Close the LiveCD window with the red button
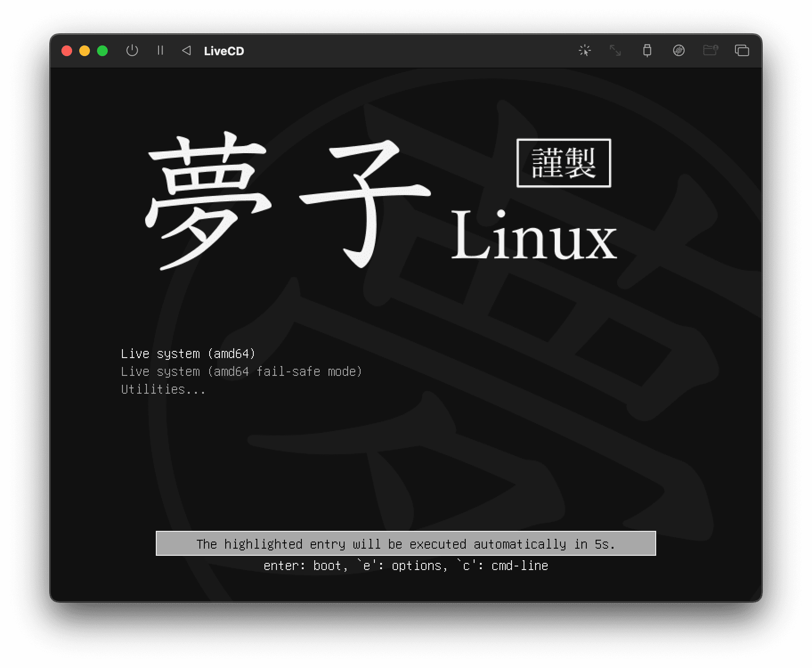 click(x=67, y=51)
